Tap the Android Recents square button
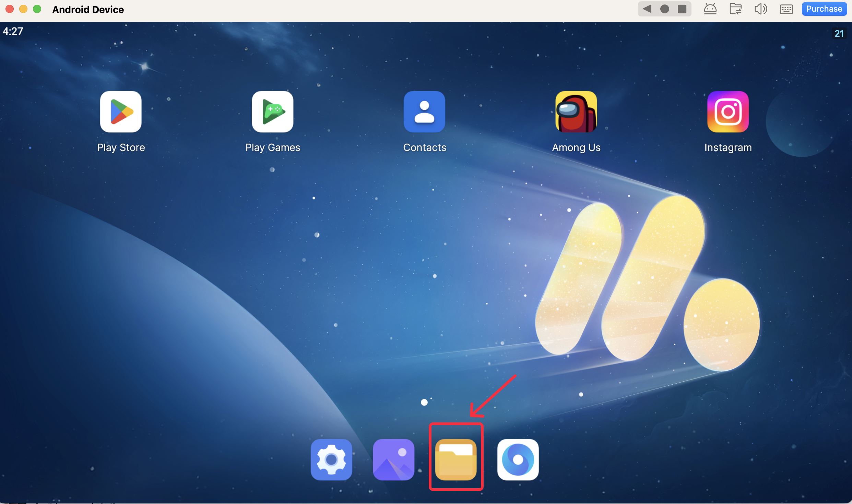 (682, 9)
